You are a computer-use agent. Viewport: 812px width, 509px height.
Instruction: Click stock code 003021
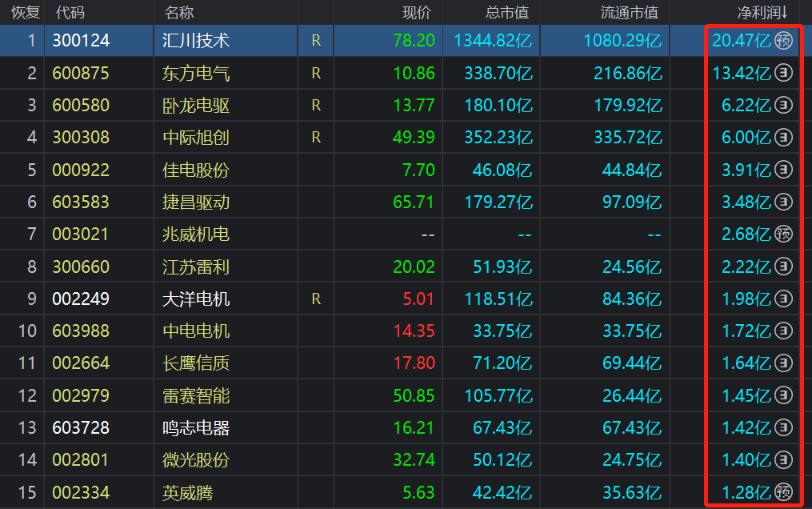(x=81, y=234)
